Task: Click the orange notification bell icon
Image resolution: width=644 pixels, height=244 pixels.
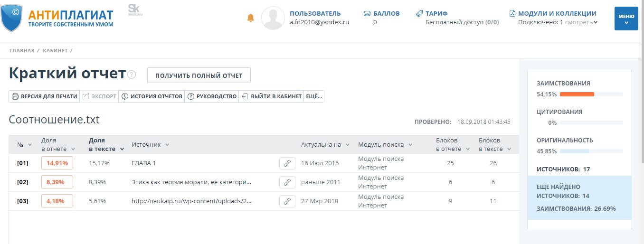Action: [250, 18]
